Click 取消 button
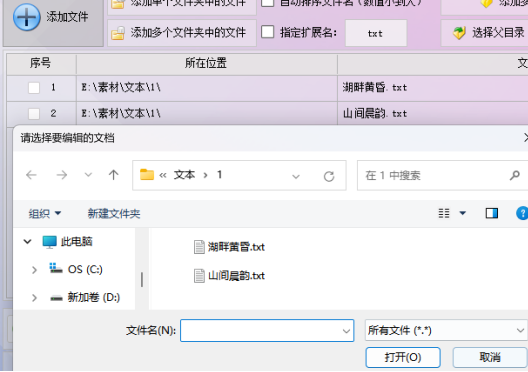 pos(490,357)
